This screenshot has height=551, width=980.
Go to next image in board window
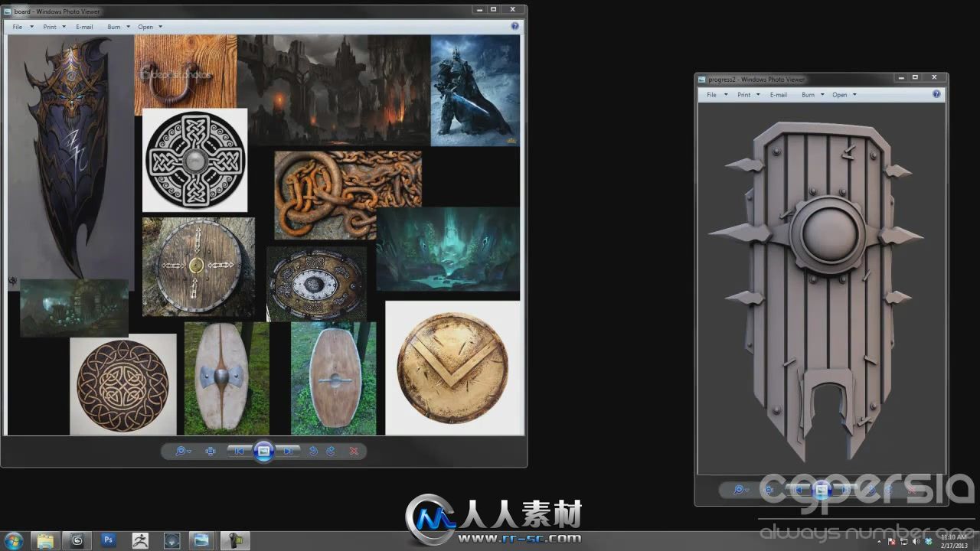[288, 452]
